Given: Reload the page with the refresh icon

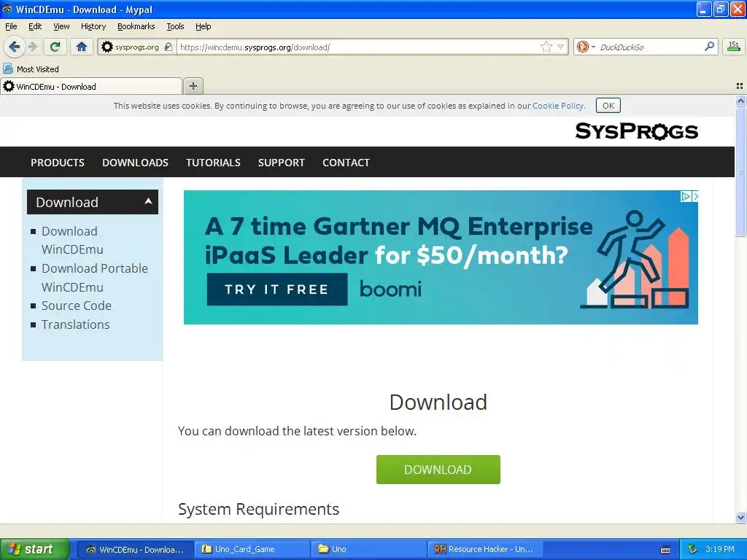Looking at the screenshot, I should click(x=55, y=47).
